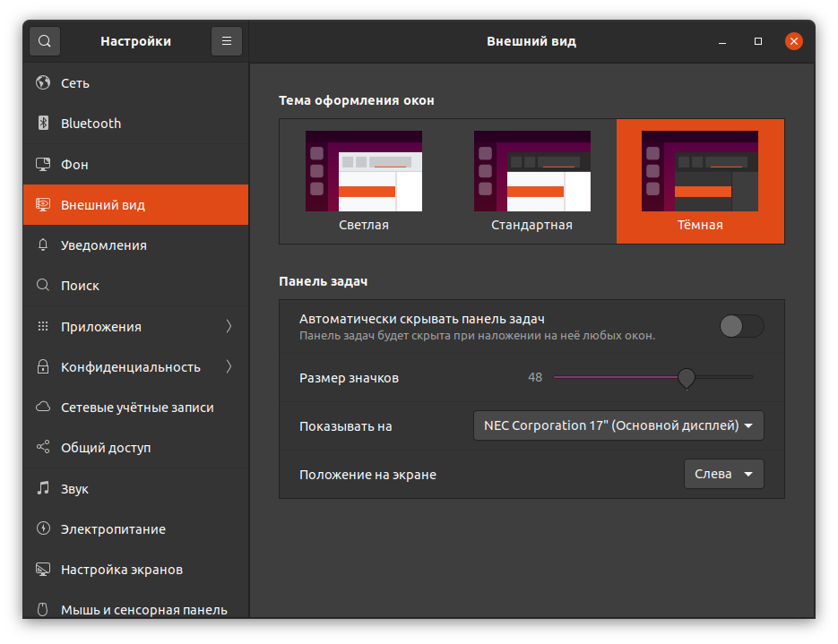Open the Слева position dropdown
Image resolution: width=838 pixels, height=644 pixels.
click(x=723, y=474)
